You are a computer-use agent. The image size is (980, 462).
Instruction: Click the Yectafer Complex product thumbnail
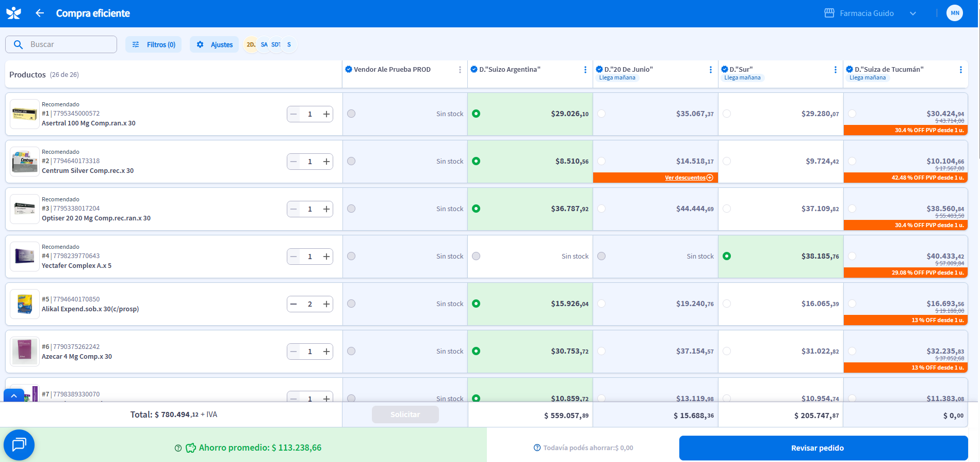(x=25, y=257)
